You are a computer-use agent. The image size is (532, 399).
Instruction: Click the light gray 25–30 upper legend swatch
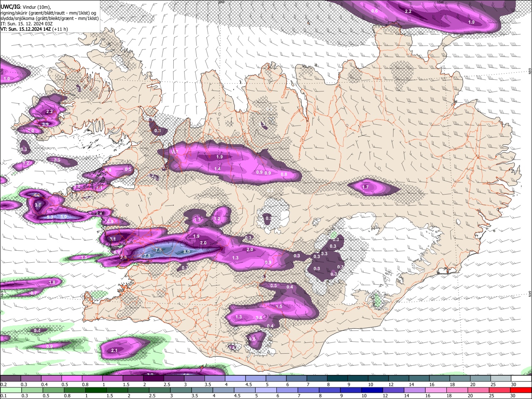501,379
